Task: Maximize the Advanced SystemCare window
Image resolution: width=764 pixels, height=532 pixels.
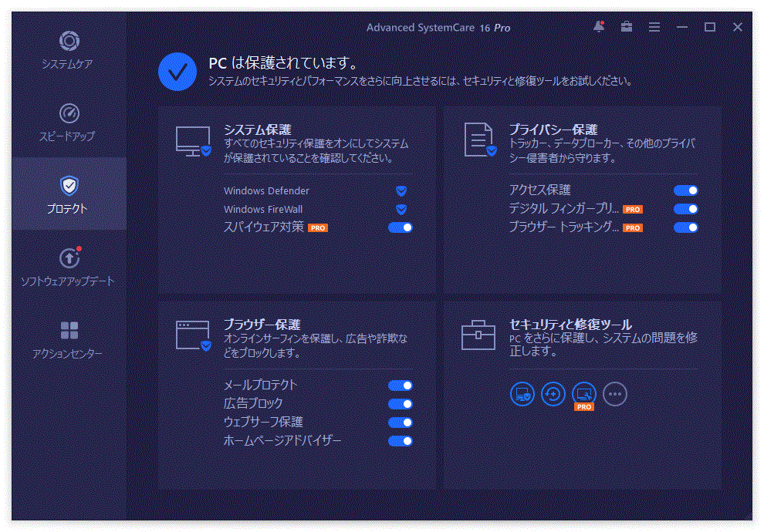Action: tap(710, 27)
